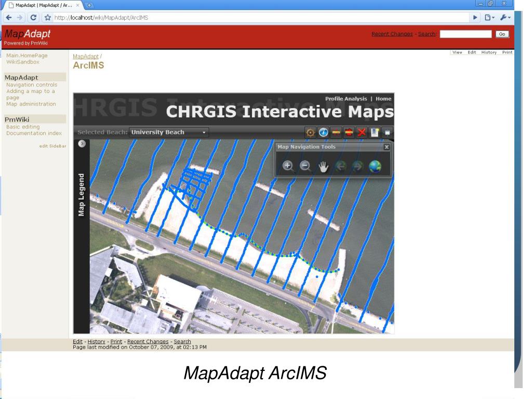This screenshot has height=399, width=532.
Task: Open Adding a map to a page link
Action: point(30,95)
